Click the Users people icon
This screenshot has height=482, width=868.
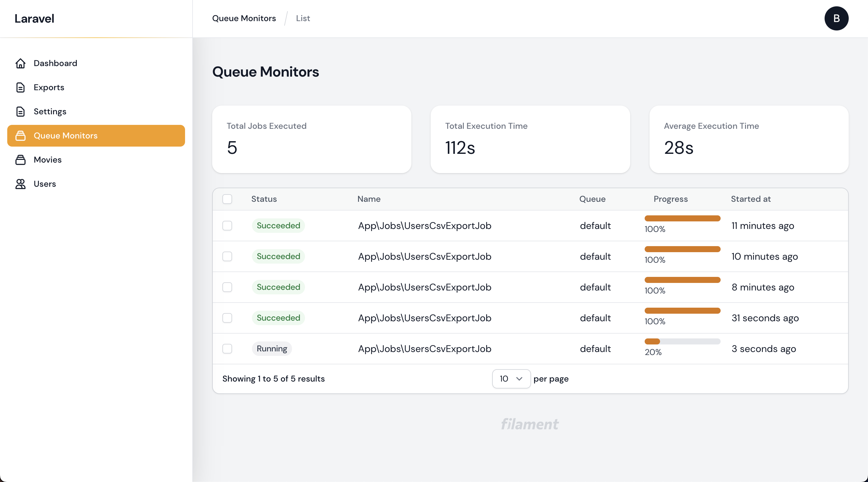[x=20, y=184]
